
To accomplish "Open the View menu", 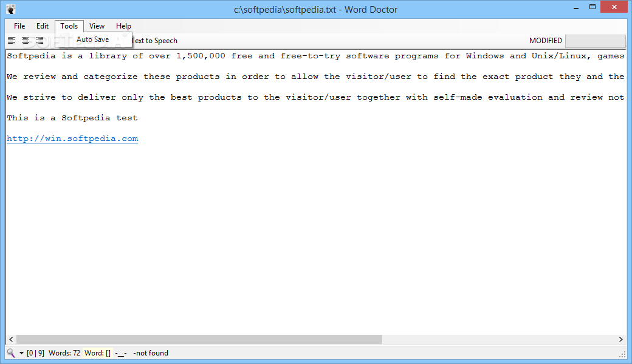I will [97, 26].
